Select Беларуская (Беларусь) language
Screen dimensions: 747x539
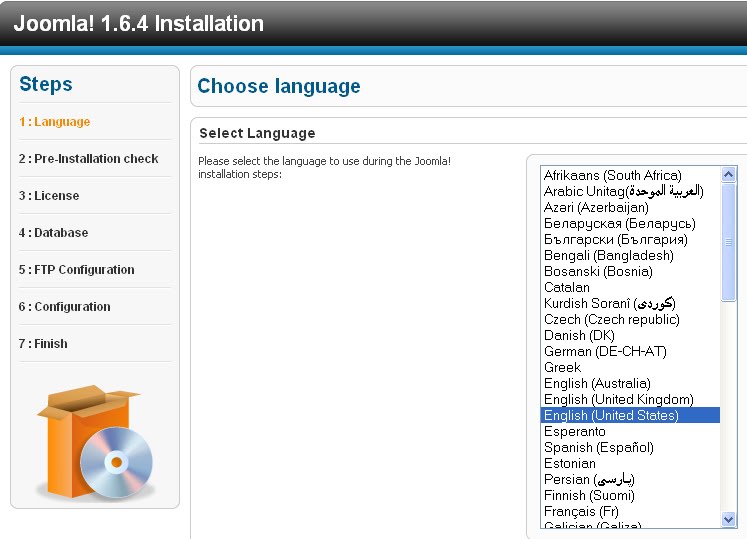[x=630, y=224]
